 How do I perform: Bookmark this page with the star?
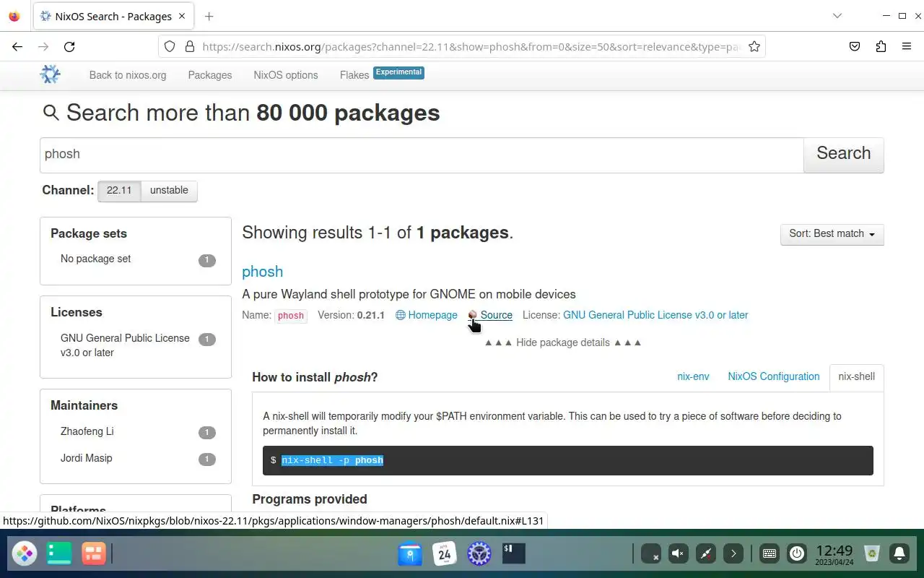pyautogui.click(x=754, y=46)
